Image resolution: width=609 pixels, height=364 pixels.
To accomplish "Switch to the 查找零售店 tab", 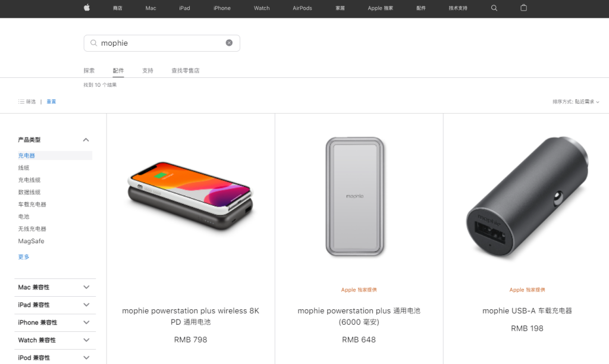I will [186, 70].
